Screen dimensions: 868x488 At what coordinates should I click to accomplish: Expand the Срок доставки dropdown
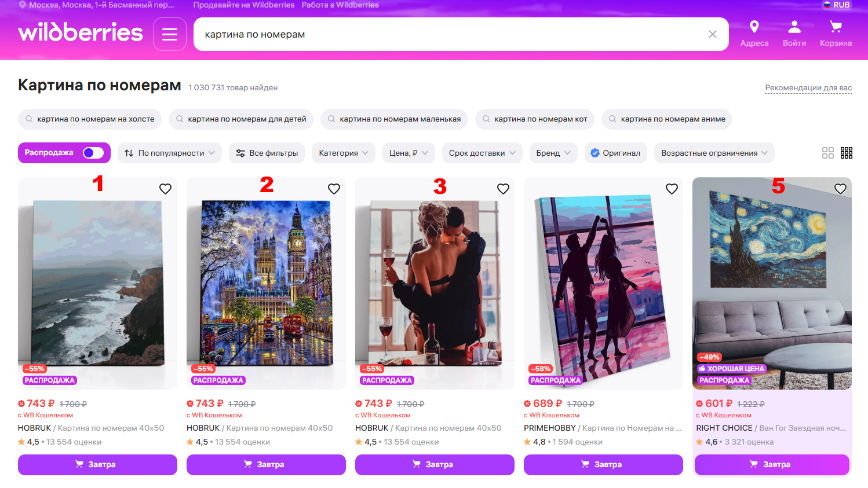(x=483, y=153)
